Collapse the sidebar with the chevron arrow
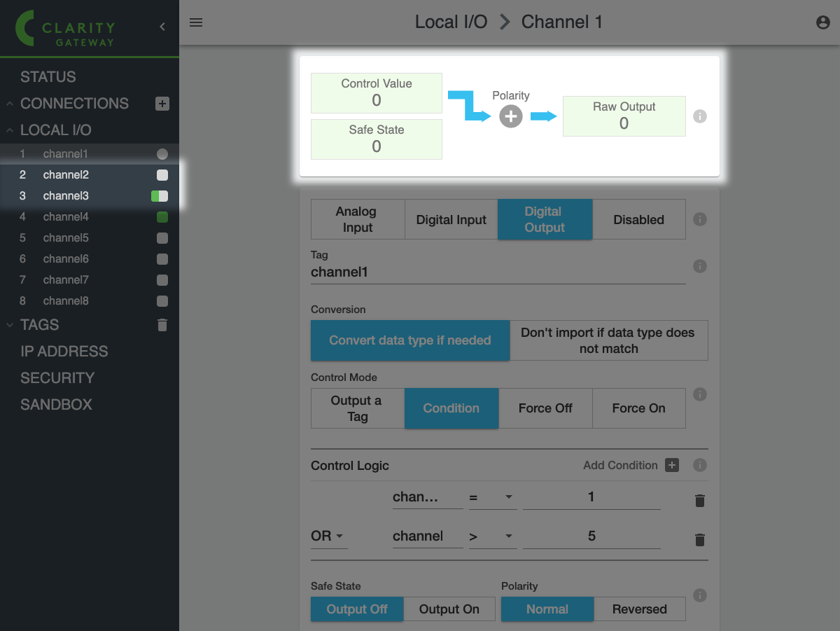 [x=162, y=27]
